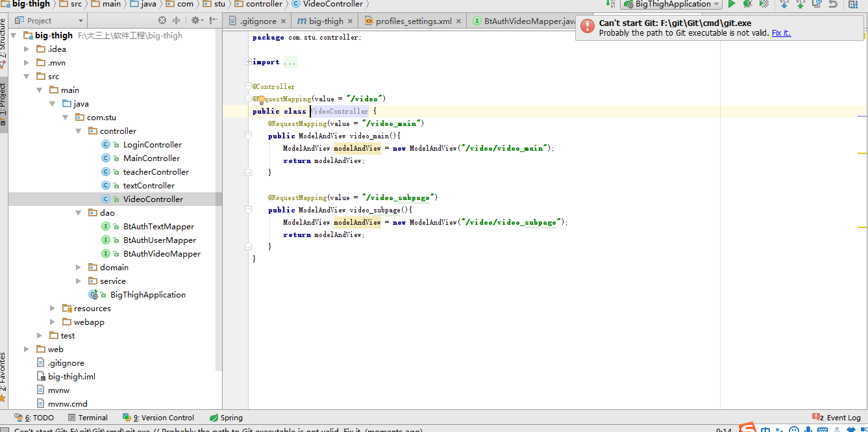This screenshot has height=432, width=868.
Task: Switch to profiles_settings.xml editor tab
Action: 413,21
